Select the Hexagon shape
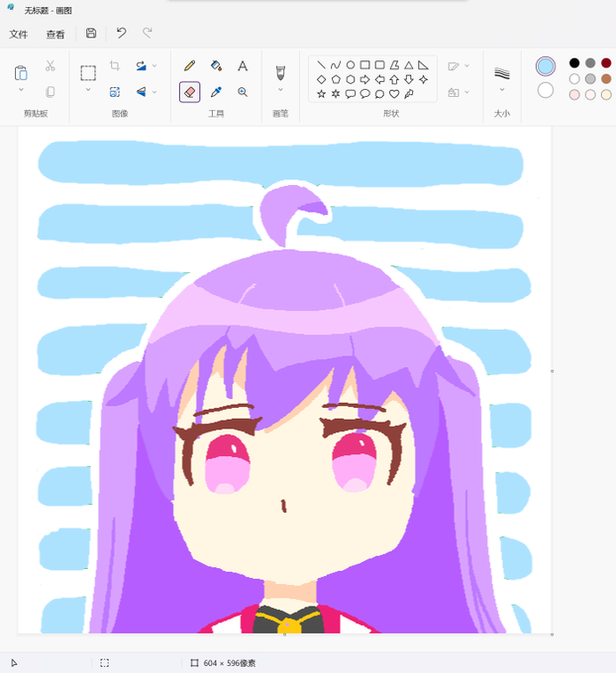The image size is (616, 673). pyautogui.click(x=351, y=79)
